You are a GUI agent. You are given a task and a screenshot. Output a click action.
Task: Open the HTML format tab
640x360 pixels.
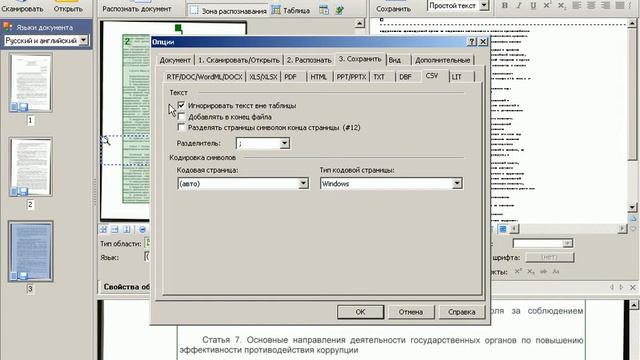(318, 77)
